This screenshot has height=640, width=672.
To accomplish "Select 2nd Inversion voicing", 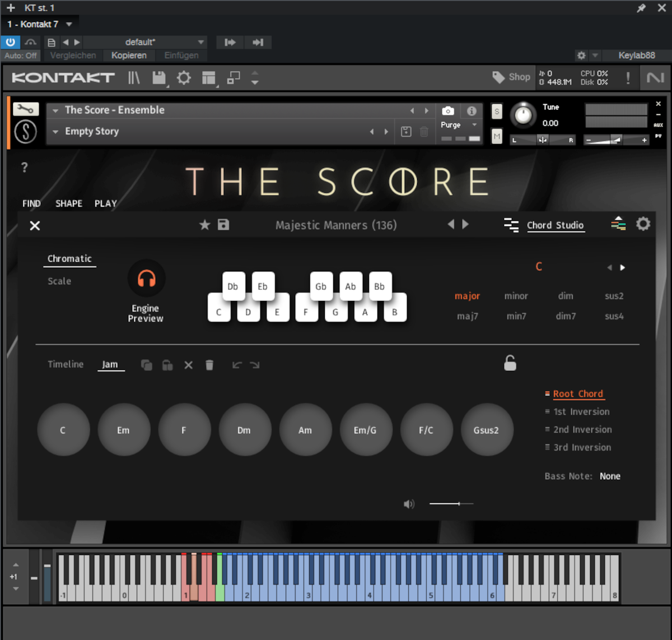I will (582, 430).
